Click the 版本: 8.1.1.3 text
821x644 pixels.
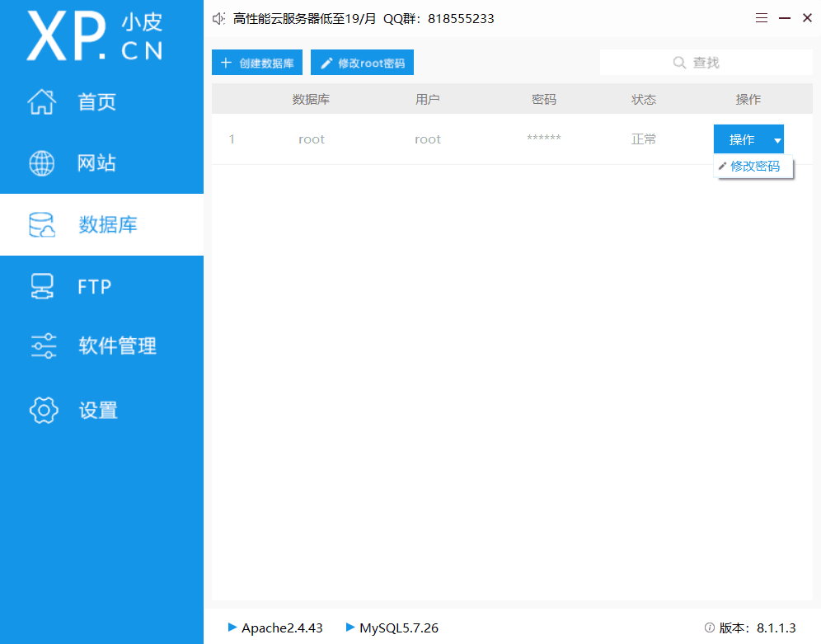pos(758,628)
